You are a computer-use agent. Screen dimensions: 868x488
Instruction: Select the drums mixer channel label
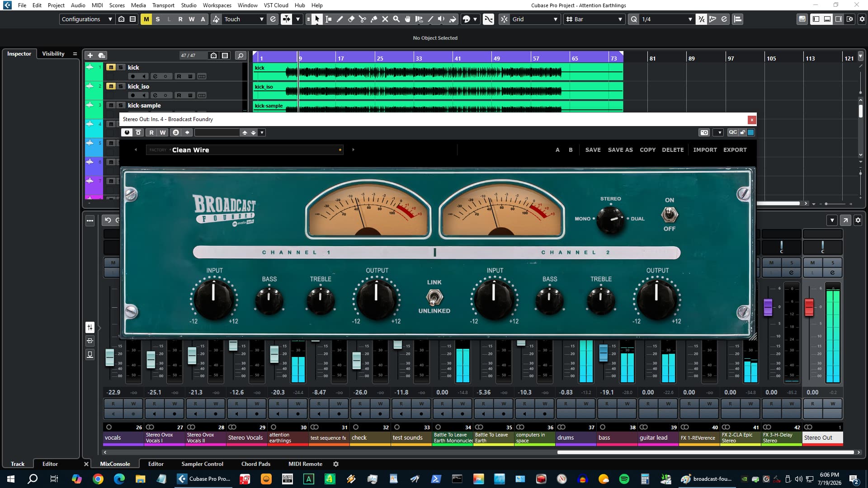(576, 438)
